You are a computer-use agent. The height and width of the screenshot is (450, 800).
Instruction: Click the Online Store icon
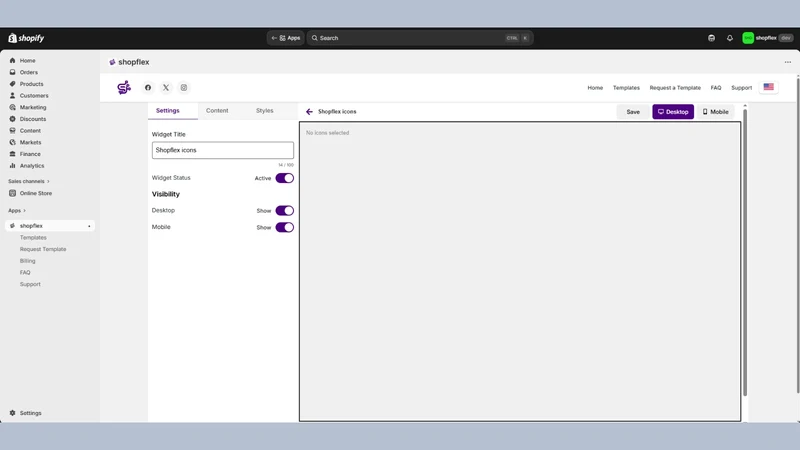[13, 193]
